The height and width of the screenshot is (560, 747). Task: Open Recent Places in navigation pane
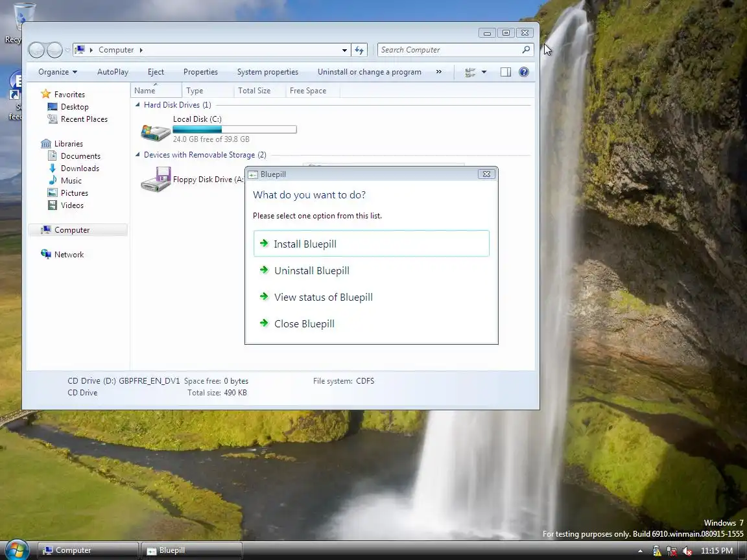(x=78, y=119)
